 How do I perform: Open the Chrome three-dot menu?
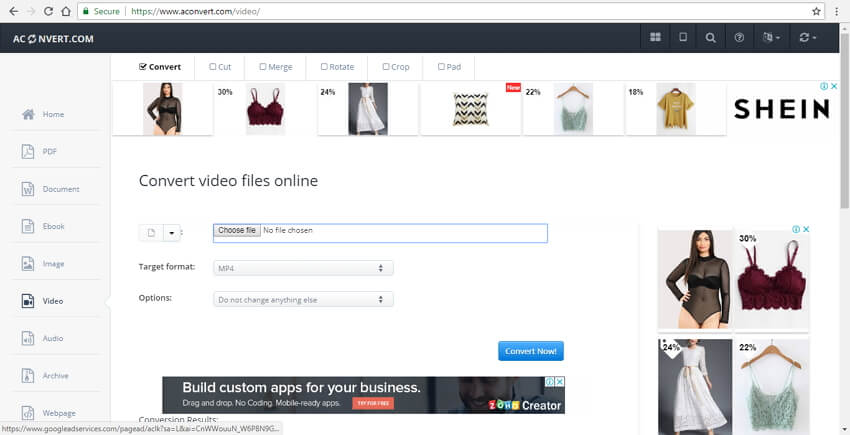click(837, 11)
